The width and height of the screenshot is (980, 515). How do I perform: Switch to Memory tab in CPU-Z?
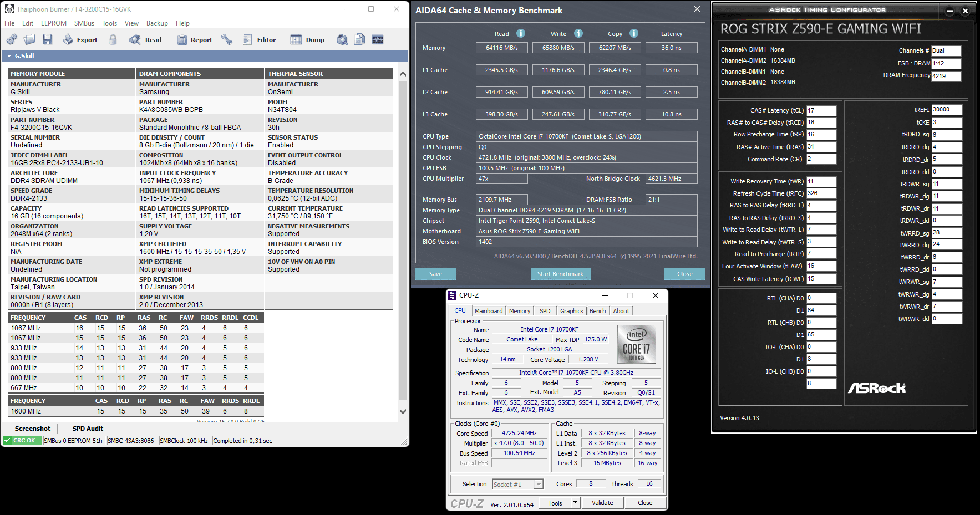(520, 311)
